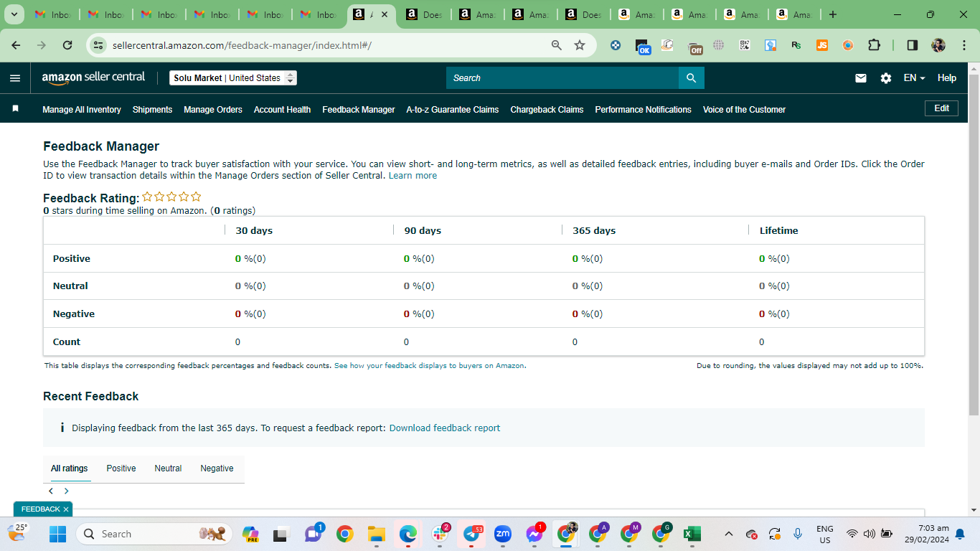Viewport: 980px width, 551px height.
Task: Open Telegram from the taskbar
Action: pos(471,534)
